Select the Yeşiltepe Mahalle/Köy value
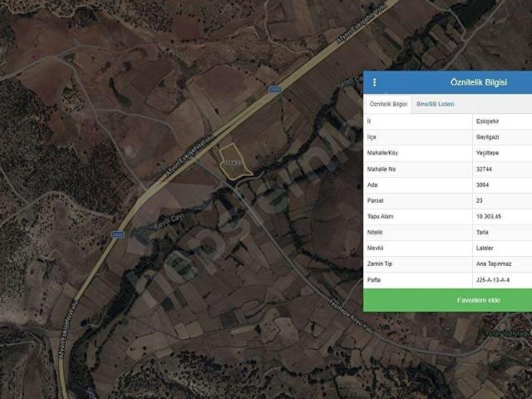 coord(487,153)
